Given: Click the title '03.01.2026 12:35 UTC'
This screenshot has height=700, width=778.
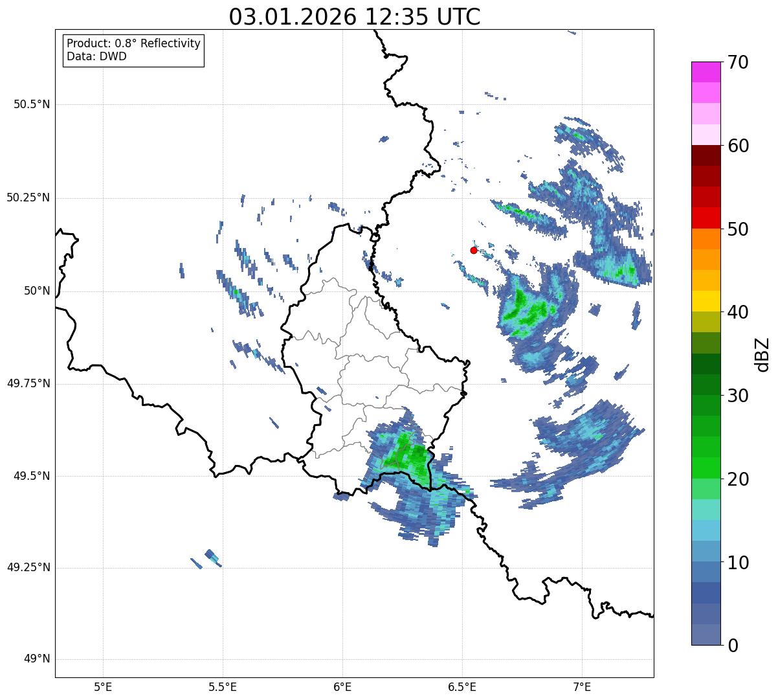Looking at the screenshot, I should (355, 17).
